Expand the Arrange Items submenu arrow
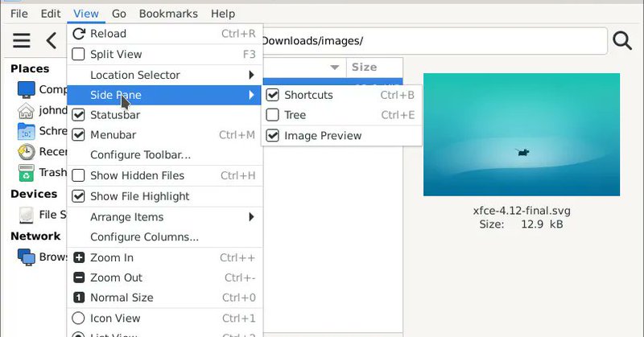 (x=251, y=217)
